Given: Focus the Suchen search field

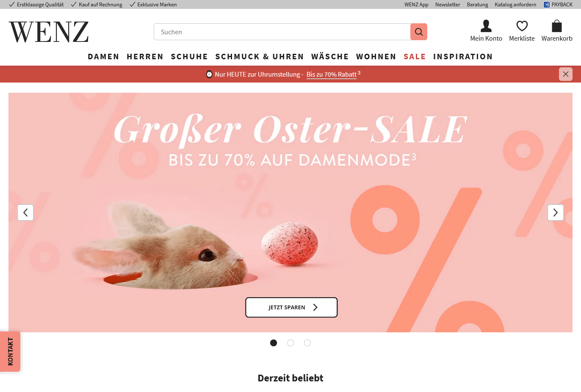Looking at the screenshot, I should (x=282, y=32).
